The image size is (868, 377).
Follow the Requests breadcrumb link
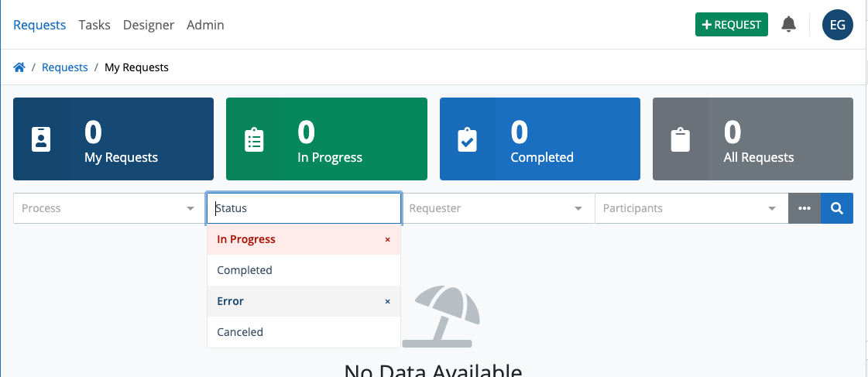65,67
